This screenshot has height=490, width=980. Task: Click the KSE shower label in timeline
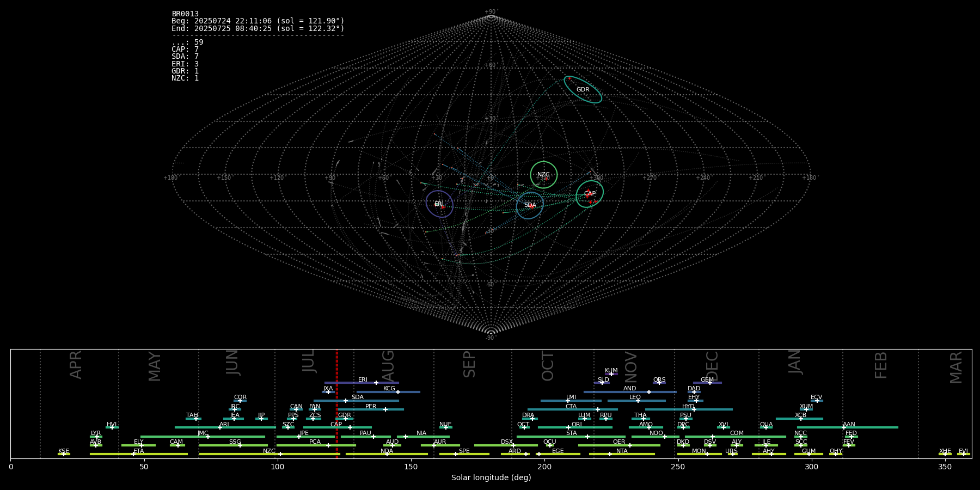64,451
